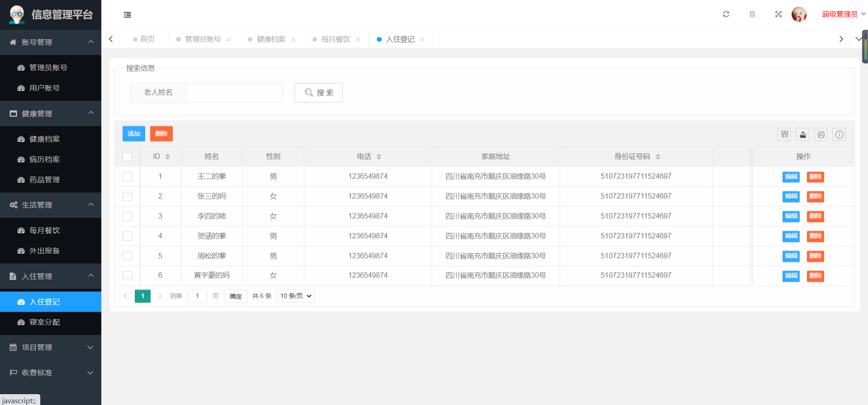Select page 1 in pagination
Image resolution: width=868 pixels, height=405 pixels.
[142, 296]
